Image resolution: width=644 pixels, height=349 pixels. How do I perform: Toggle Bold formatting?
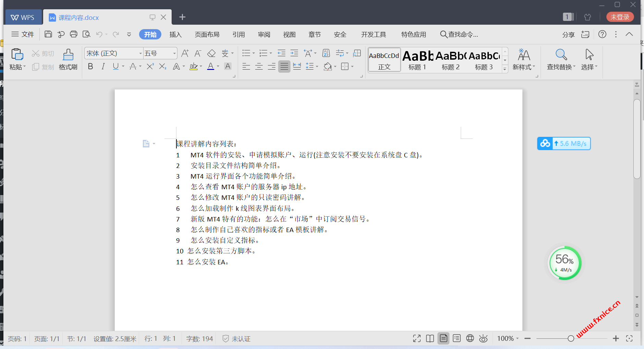pos(90,67)
